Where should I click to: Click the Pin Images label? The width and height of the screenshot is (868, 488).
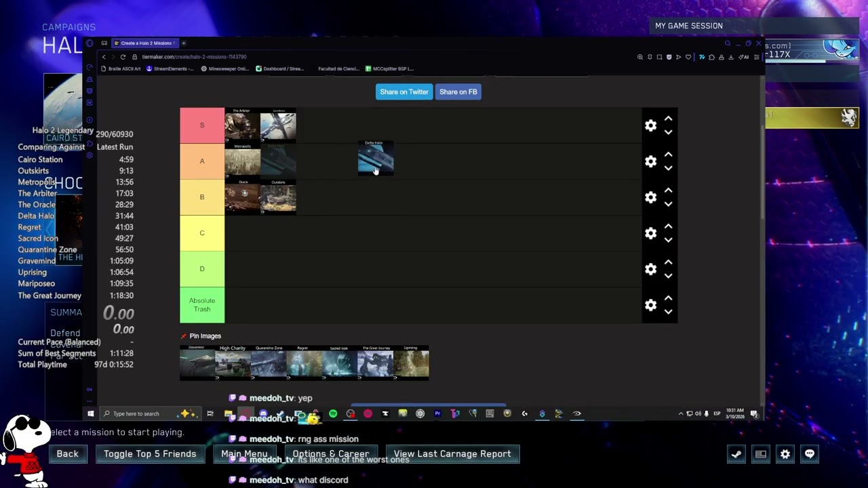pos(205,336)
